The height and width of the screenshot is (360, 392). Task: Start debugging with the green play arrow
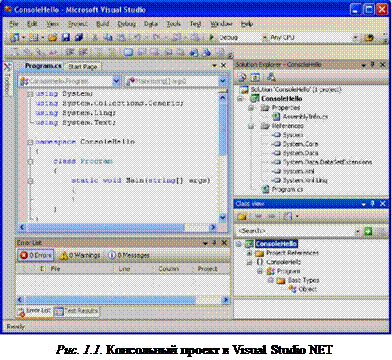[x=211, y=37]
